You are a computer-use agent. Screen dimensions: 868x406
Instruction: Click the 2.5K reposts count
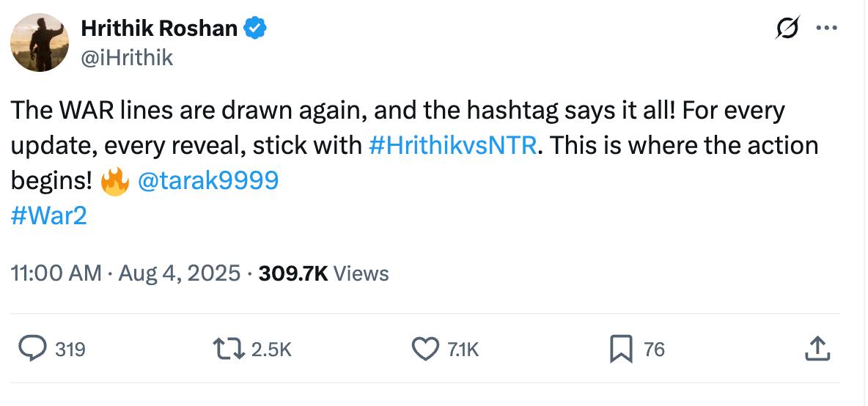point(271,350)
